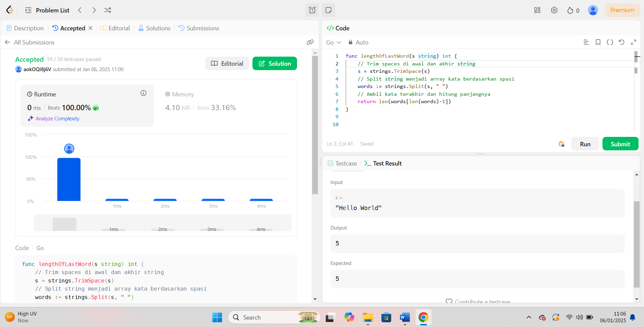The width and height of the screenshot is (644, 327).
Task: Switch to the Testcase tab
Action: pyautogui.click(x=342, y=163)
